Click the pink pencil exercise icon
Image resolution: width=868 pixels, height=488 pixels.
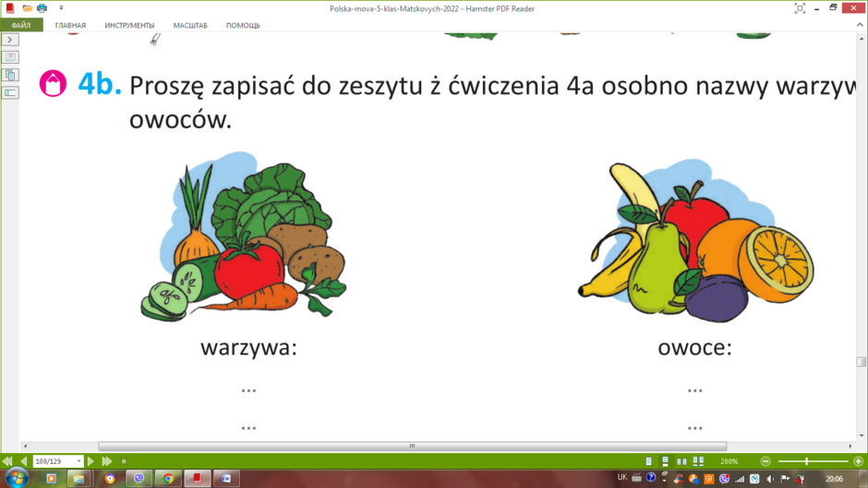coord(54,83)
